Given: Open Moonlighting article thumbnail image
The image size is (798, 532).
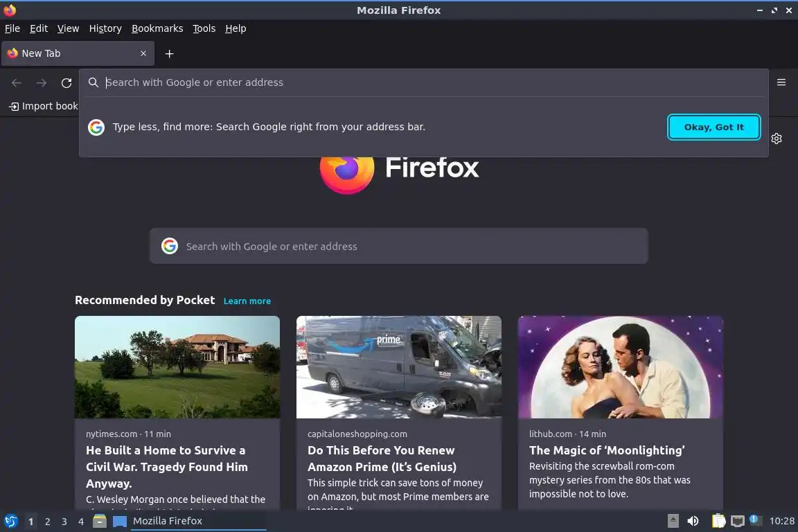Looking at the screenshot, I should point(621,367).
